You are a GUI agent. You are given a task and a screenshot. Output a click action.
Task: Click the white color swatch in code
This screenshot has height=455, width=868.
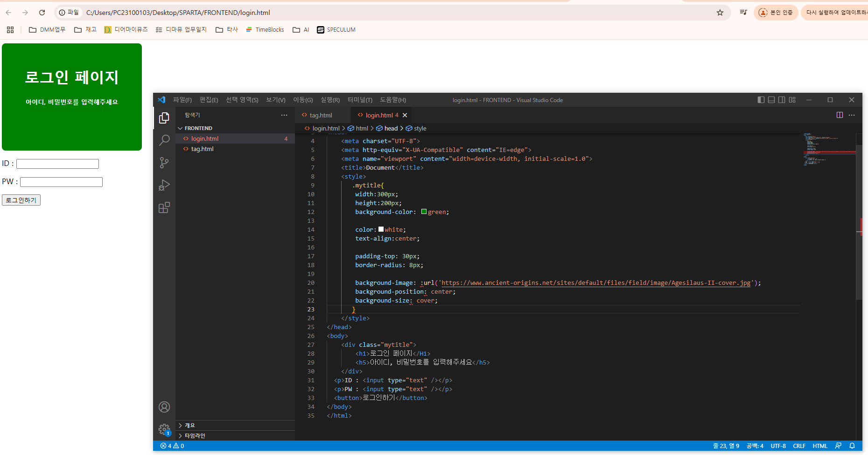point(381,229)
